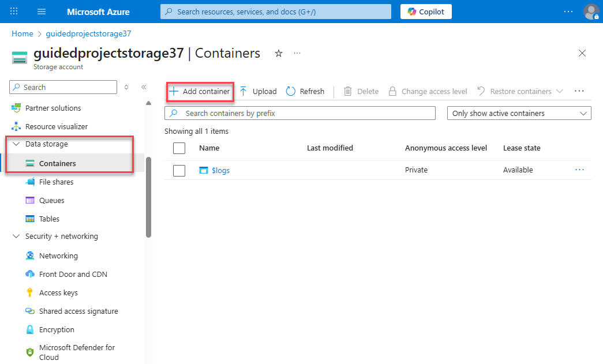Click Lease state column header
Viewport: 603px width, 364px height.
pos(522,148)
